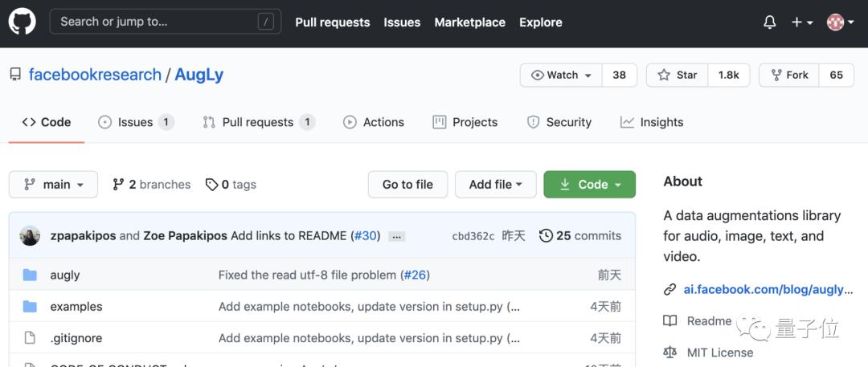Image resolution: width=868 pixels, height=367 pixels.
Task: Open the Insights tab
Action: point(652,122)
